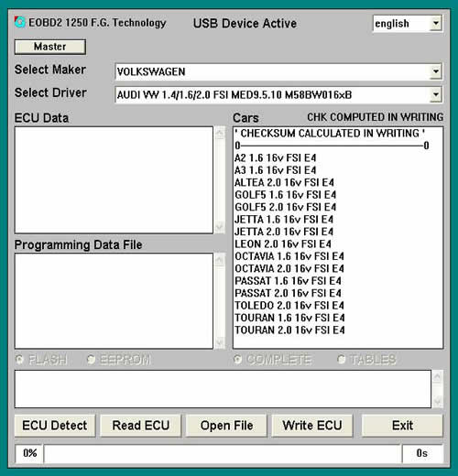Screen dimensions: 458x476
Task: Select LEON 2.0 16v FSI E4 entry
Action: (283, 243)
